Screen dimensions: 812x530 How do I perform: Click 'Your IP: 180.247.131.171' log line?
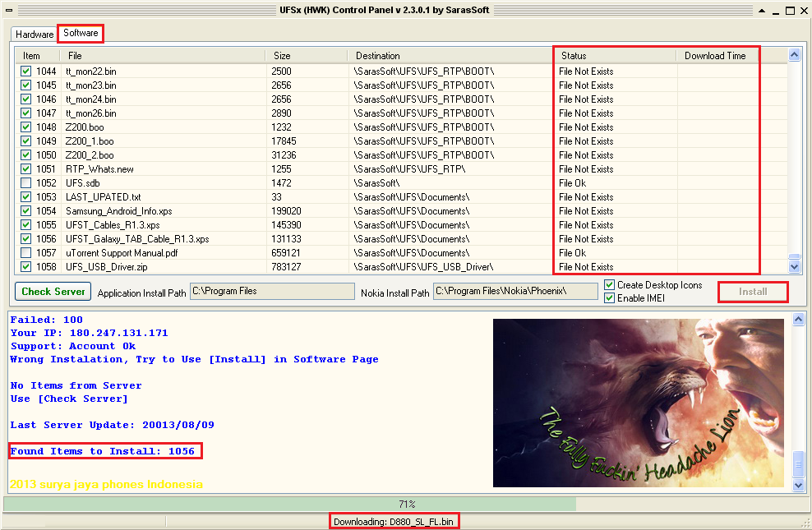click(89, 333)
